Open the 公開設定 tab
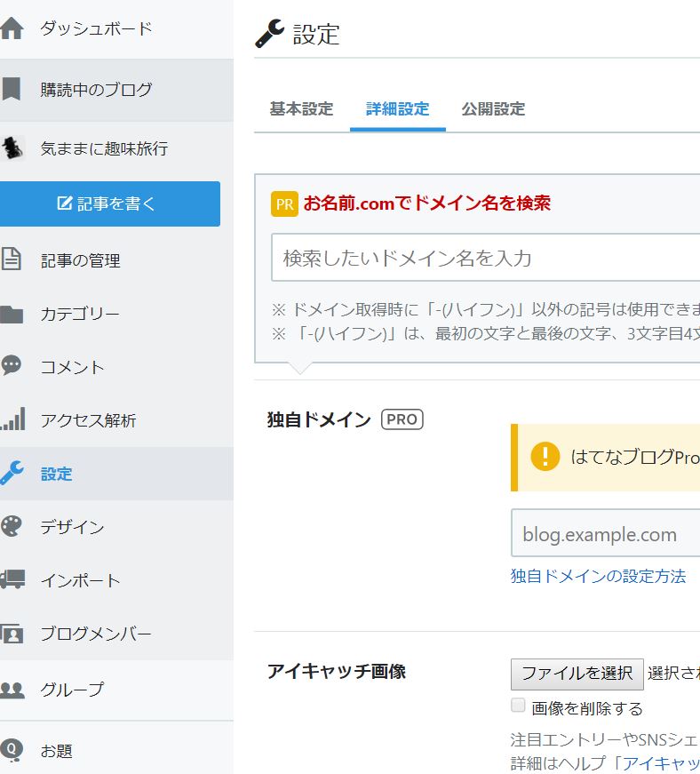700x774 pixels. (x=492, y=109)
